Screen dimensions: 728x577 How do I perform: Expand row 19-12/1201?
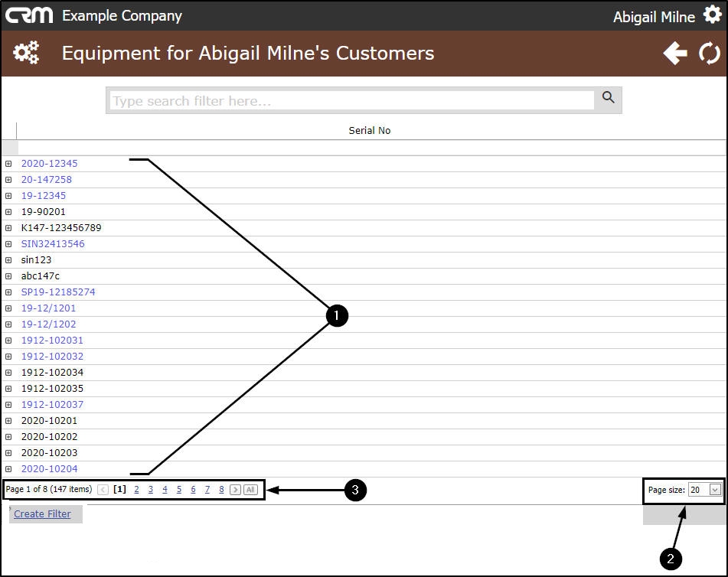pyautogui.click(x=8, y=308)
